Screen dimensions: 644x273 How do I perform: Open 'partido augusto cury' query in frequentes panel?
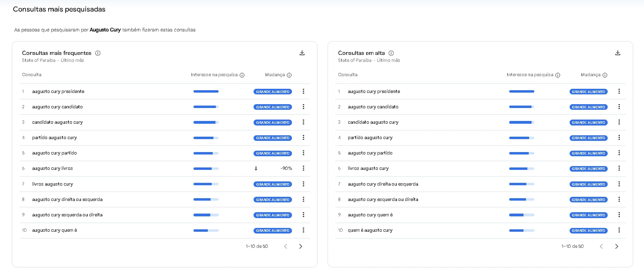pos(54,138)
